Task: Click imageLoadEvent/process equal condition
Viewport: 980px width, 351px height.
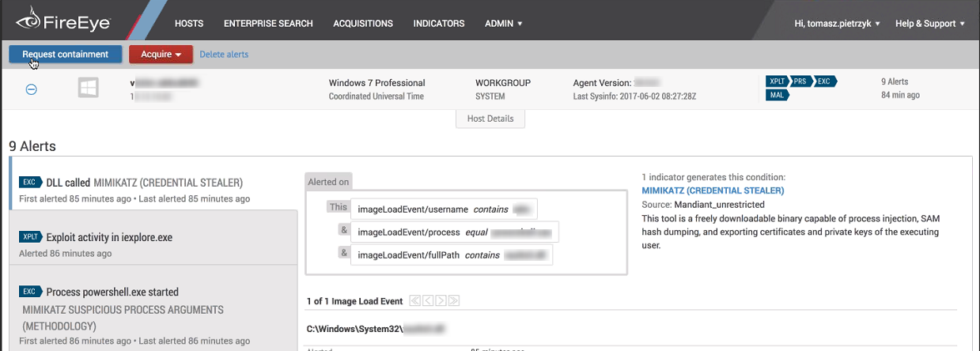Action: tap(455, 232)
